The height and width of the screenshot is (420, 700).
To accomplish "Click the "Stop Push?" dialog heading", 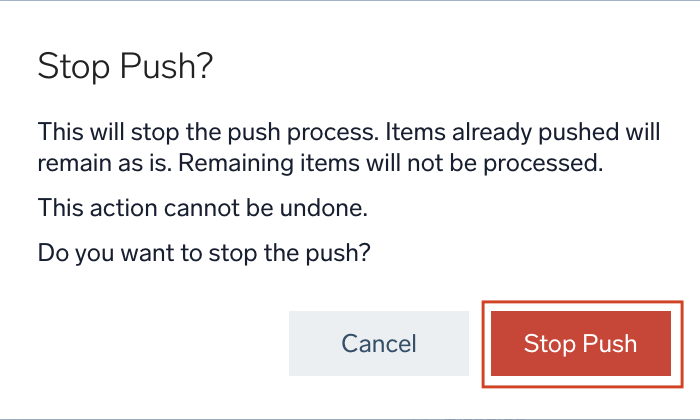I will (127, 68).
